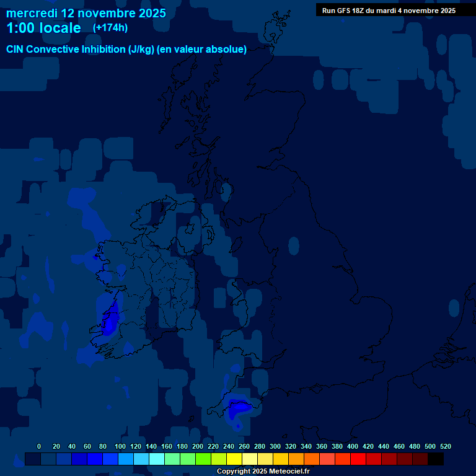The image size is (476, 476).
Task: Click the pure red swatch between 400 and 420
Action: coord(358,459)
